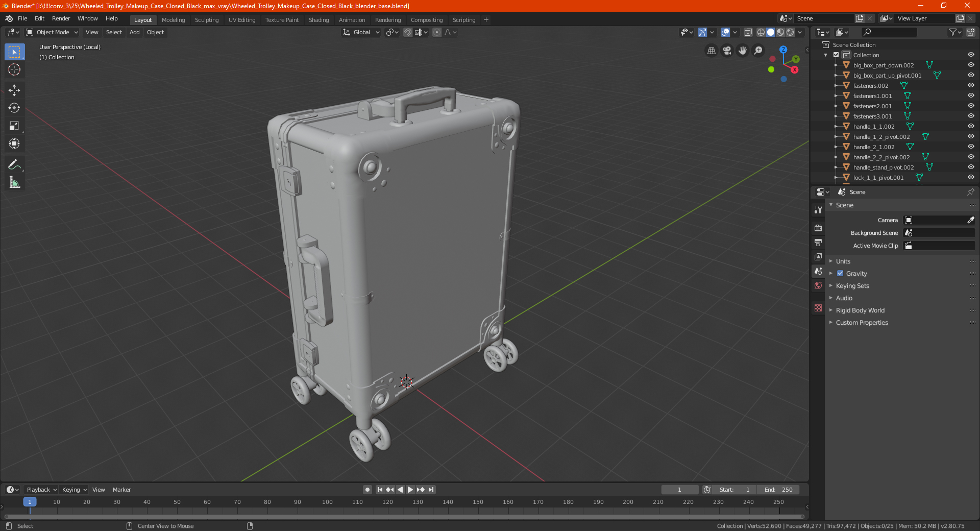Open the outliner filter dropdown
Screen dimensions: 980x531
click(x=955, y=32)
